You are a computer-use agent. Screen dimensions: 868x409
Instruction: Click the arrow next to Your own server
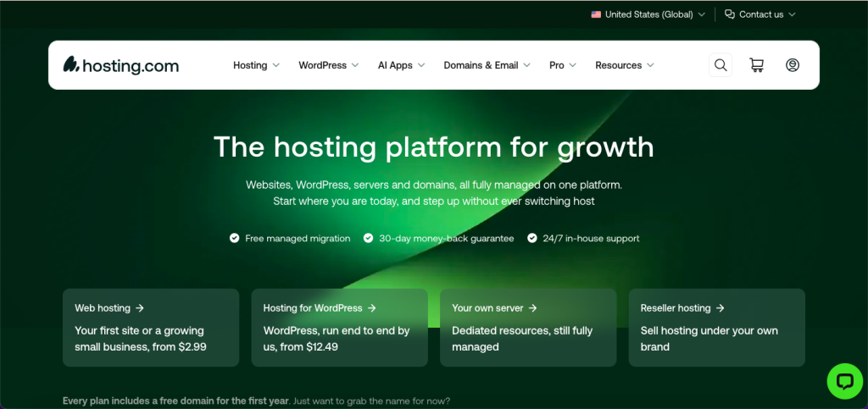(532, 308)
